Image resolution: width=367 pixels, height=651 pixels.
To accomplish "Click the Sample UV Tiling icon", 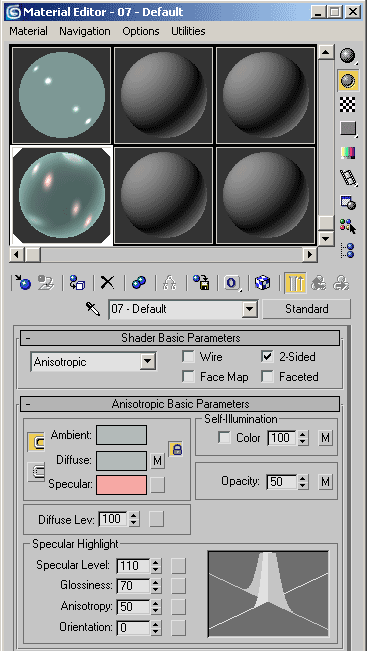I will [x=348, y=129].
